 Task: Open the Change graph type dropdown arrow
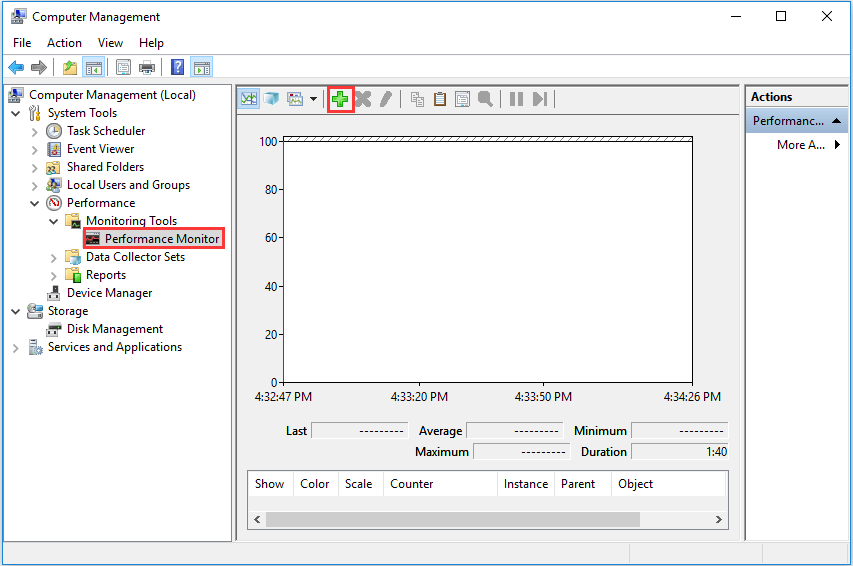(x=313, y=99)
